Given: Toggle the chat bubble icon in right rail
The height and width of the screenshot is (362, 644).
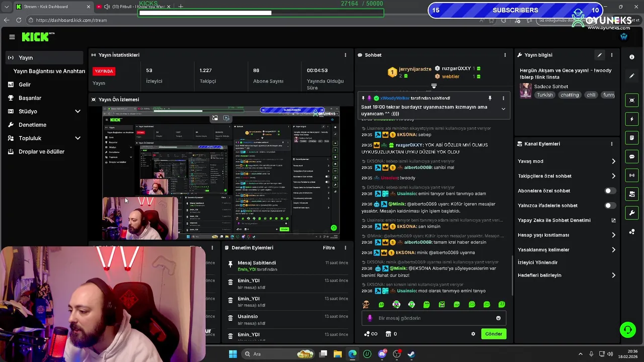Looking at the screenshot, I should [632, 156].
